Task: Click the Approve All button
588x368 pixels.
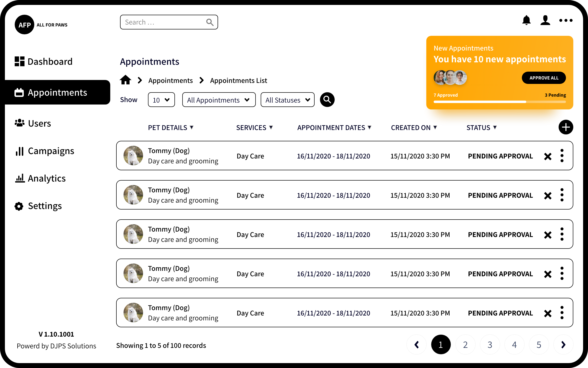Action: click(543, 78)
